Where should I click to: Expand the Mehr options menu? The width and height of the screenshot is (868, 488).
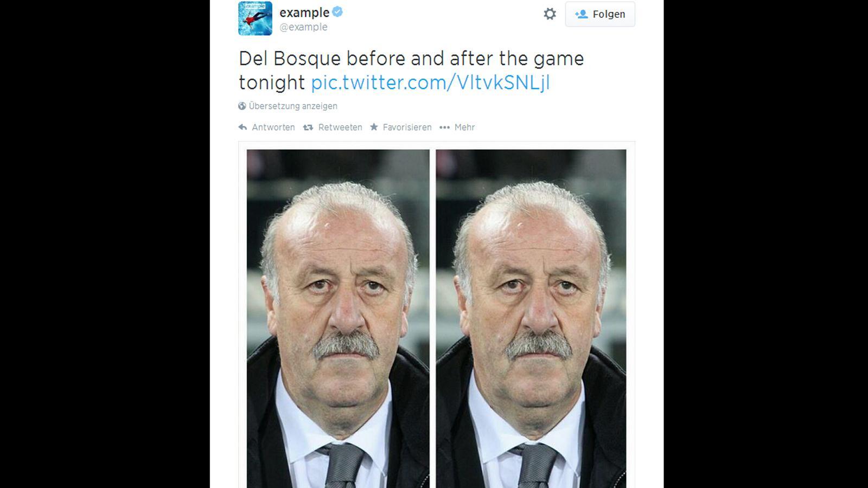[x=464, y=127]
